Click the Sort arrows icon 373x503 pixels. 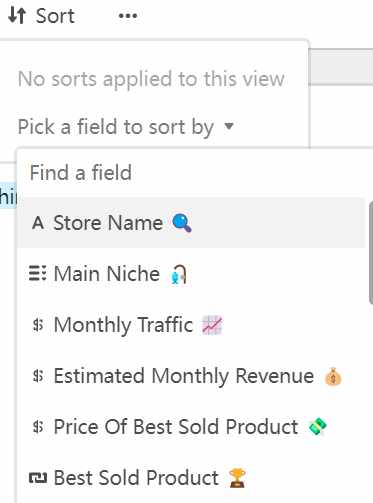point(17,15)
